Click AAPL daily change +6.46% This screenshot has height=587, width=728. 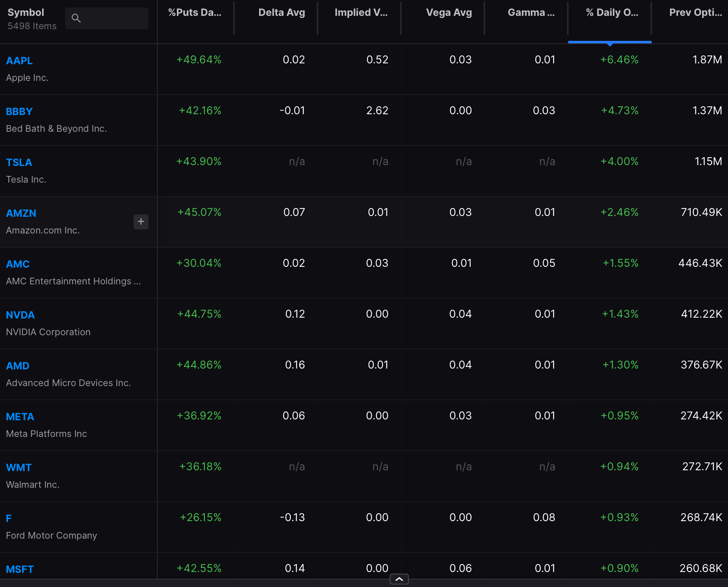click(619, 60)
